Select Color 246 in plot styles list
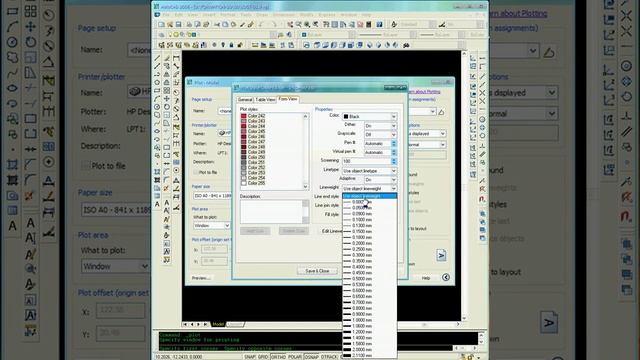Viewport: 640px width, 360px height. coord(256,137)
